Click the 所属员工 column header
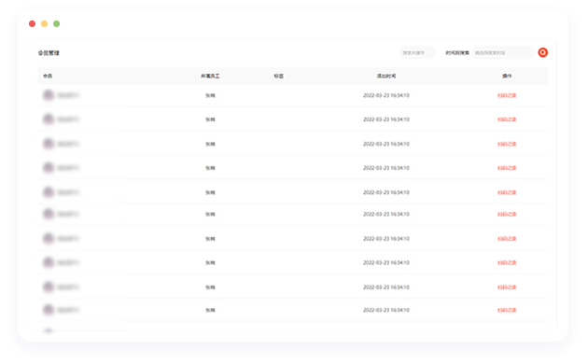This screenshot has width=588, height=364. (x=210, y=77)
